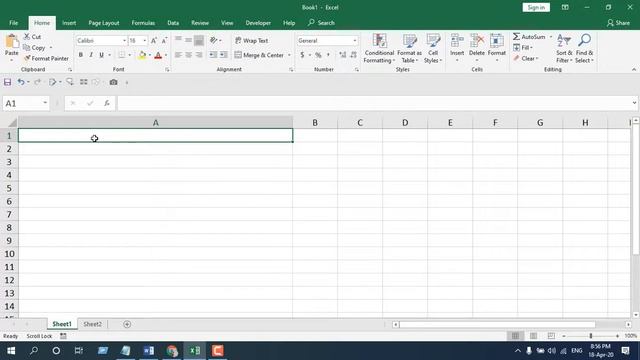Increase the cell indent

(224, 55)
